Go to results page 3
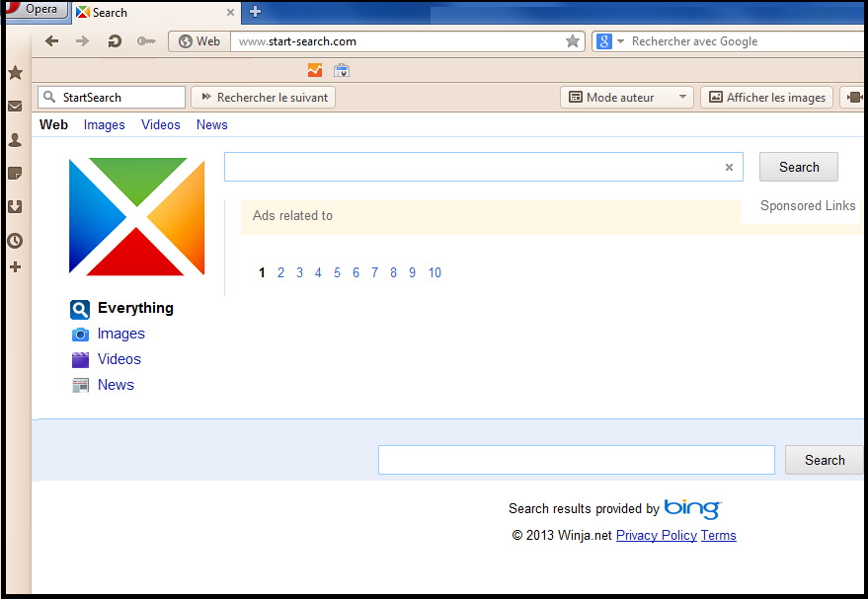 (x=299, y=272)
